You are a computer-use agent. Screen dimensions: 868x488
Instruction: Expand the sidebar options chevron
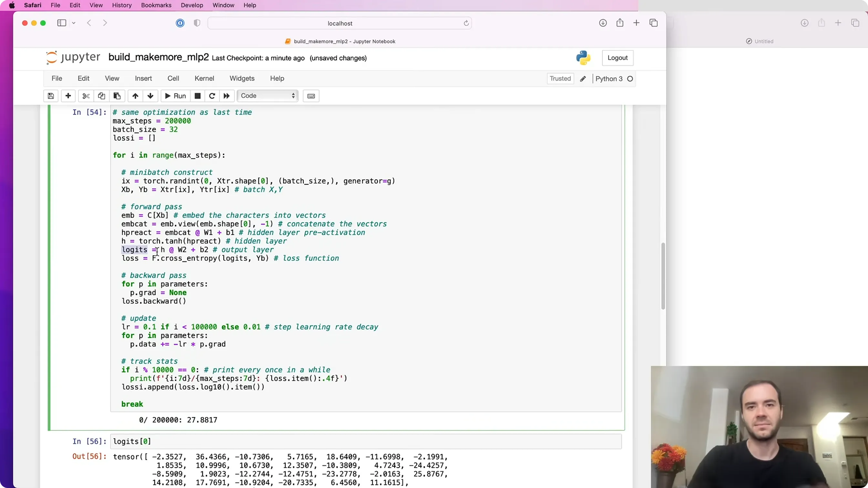[x=74, y=23]
